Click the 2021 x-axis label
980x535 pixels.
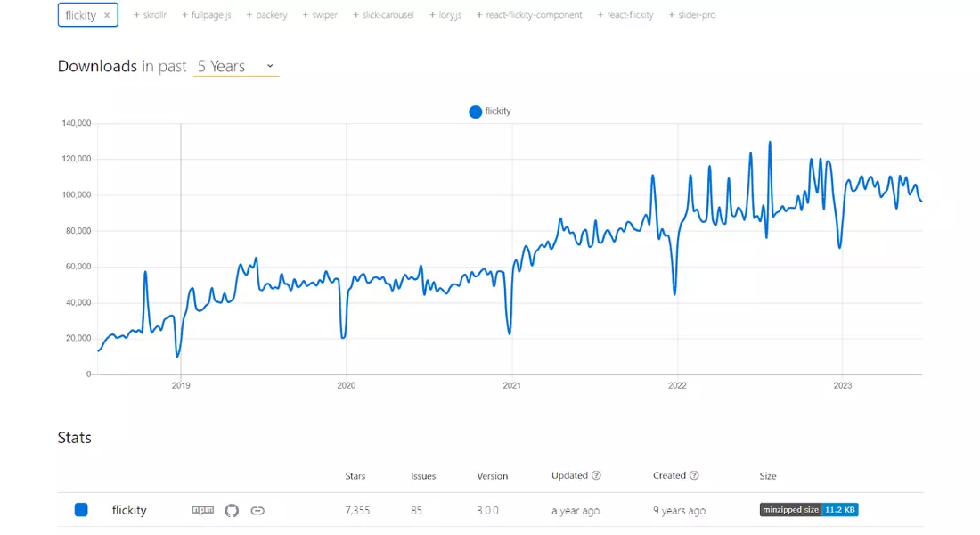pyautogui.click(x=512, y=385)
